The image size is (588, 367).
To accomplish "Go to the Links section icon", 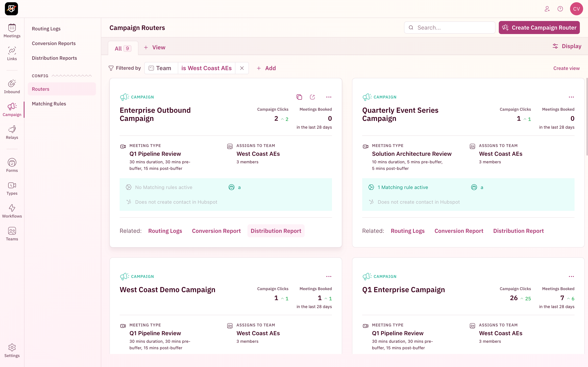I will (12, 54).
